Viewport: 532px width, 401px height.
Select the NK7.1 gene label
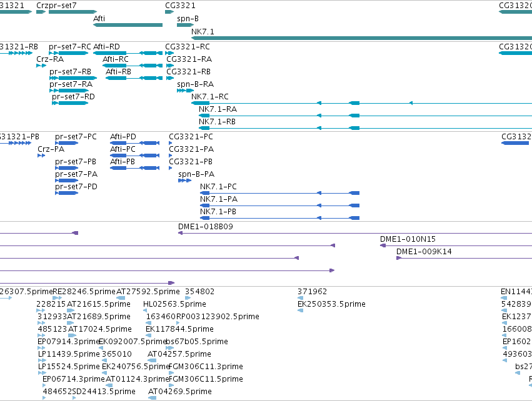point(203,31)
